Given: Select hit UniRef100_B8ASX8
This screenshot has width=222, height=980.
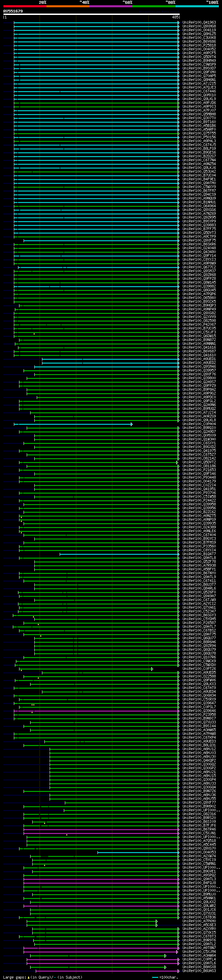Looking at the screenshot, I should [199, 967].
